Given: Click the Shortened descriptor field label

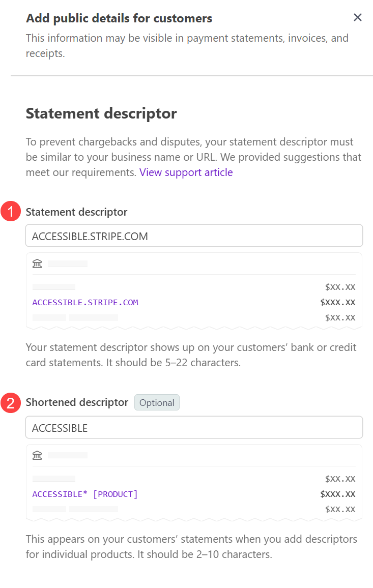Looking at the screenshot, I should tap(77, 402).
